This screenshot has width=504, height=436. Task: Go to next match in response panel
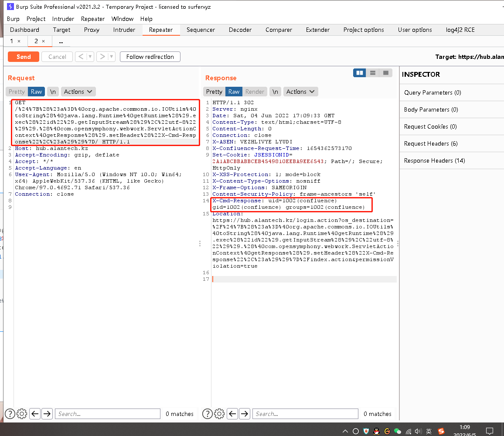click(245, 414)
